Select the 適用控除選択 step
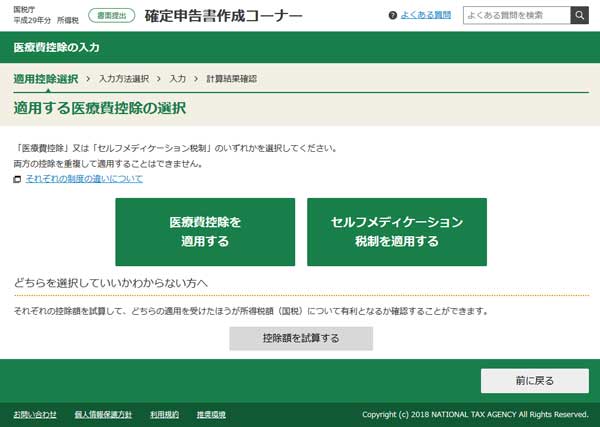The image size is (600, 427). click(45, 78)
